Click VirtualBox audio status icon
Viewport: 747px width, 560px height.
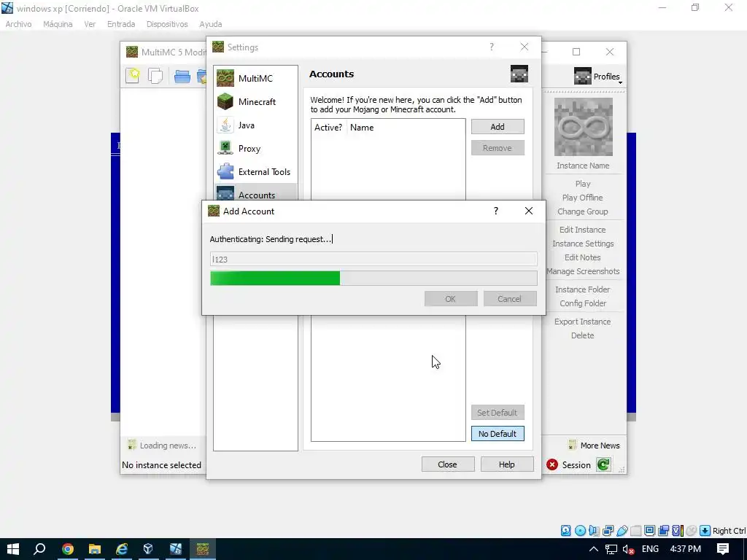(594, 531)
